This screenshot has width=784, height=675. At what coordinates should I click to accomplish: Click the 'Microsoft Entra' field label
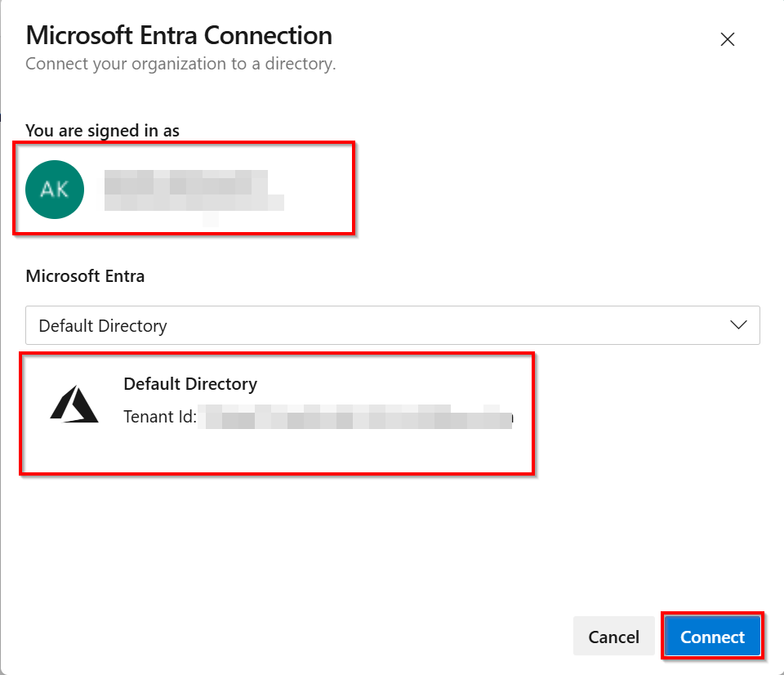[85, 275]
